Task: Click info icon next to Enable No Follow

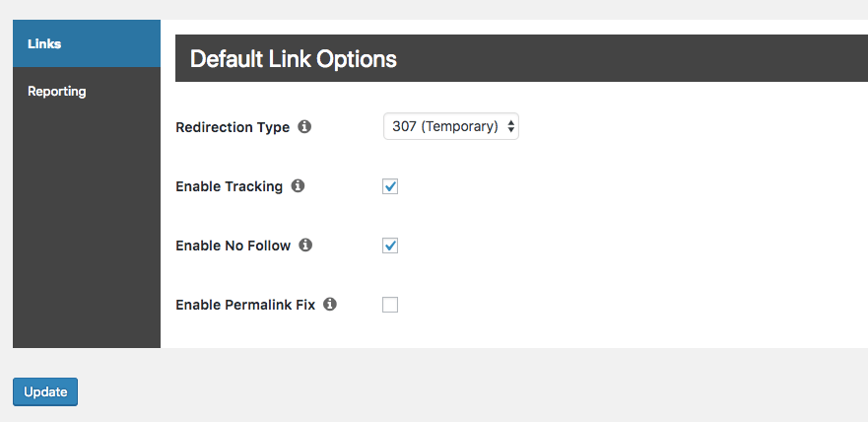Action: click(x=305, y=245)
